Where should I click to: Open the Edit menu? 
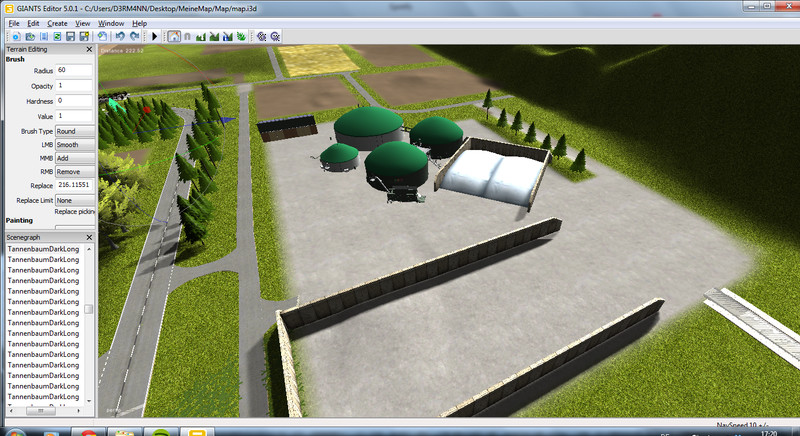coord(33,23)
